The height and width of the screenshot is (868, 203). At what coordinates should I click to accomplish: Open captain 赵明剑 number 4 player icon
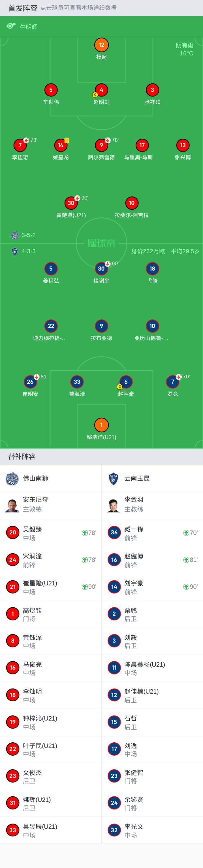click(x=101, y=90)
